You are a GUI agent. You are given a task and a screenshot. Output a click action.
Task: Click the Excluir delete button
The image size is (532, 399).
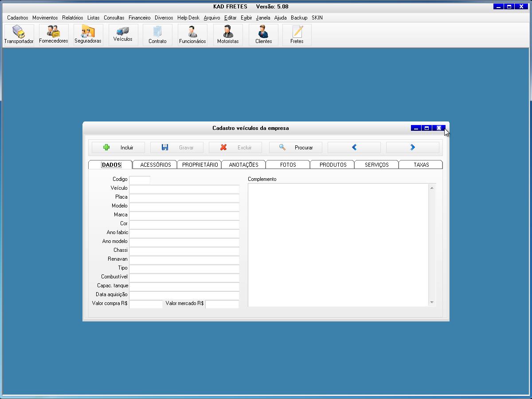[x=235, y=148]
